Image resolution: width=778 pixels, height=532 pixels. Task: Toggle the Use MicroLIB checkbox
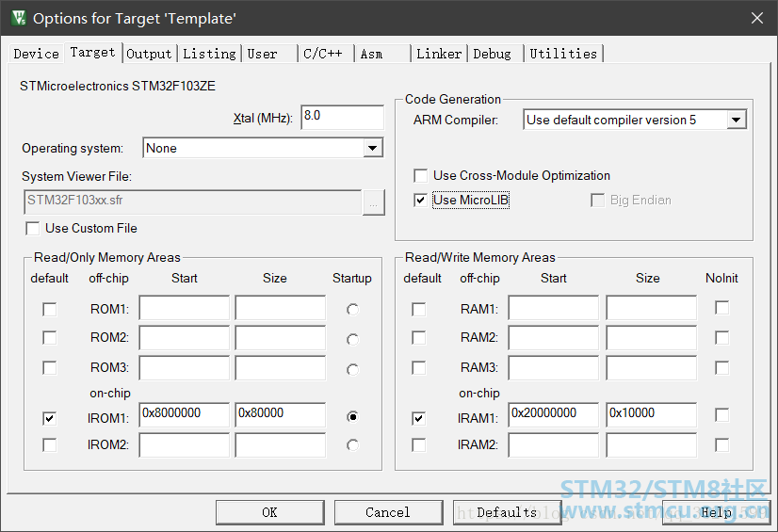tap(420, 200)
